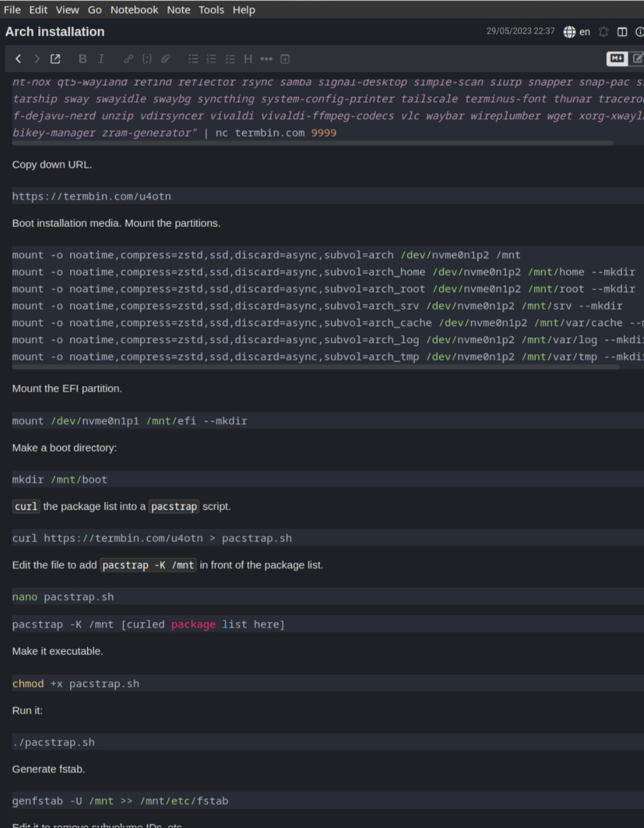
Task: Open the Edit menu
Action: coord(38,10)
